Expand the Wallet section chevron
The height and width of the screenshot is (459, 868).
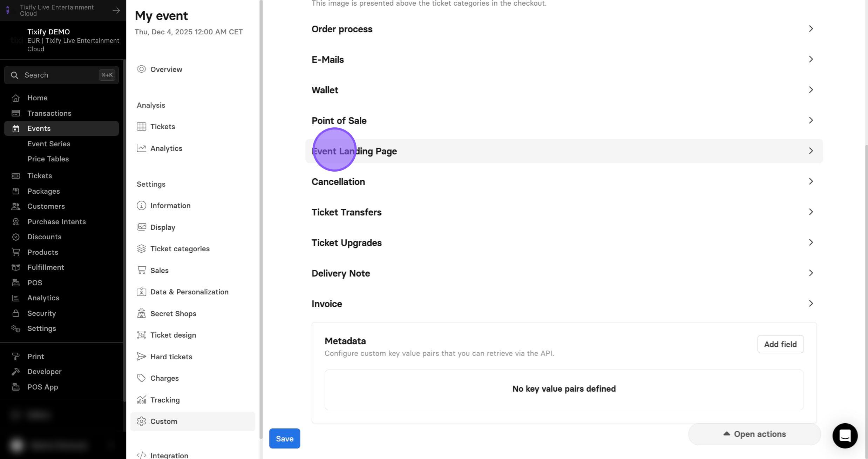811,90
